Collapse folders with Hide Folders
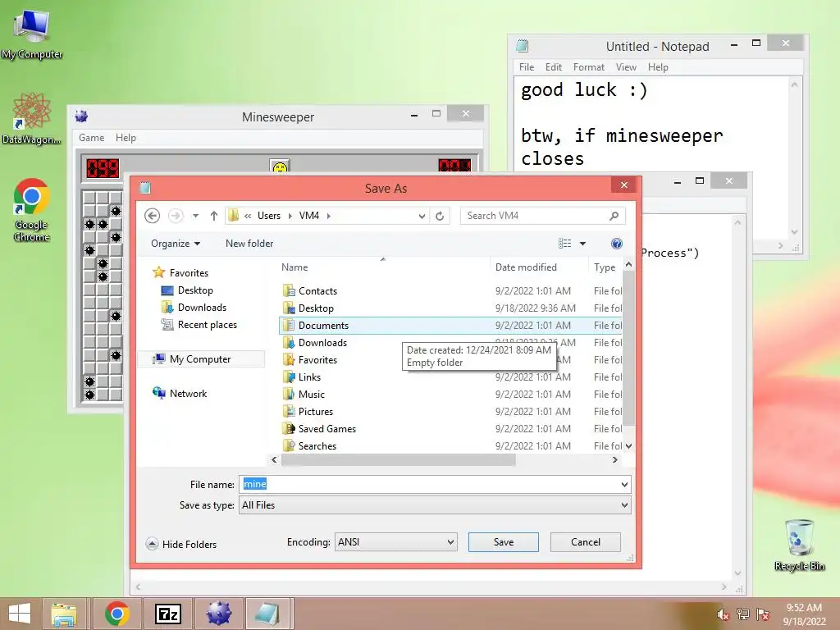This screenshot has width=840, height=630. pyautogui.click(x=181, y=544)
